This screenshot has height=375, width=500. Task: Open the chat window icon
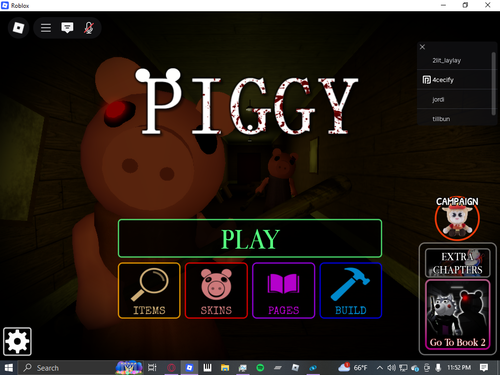[67, 28]
